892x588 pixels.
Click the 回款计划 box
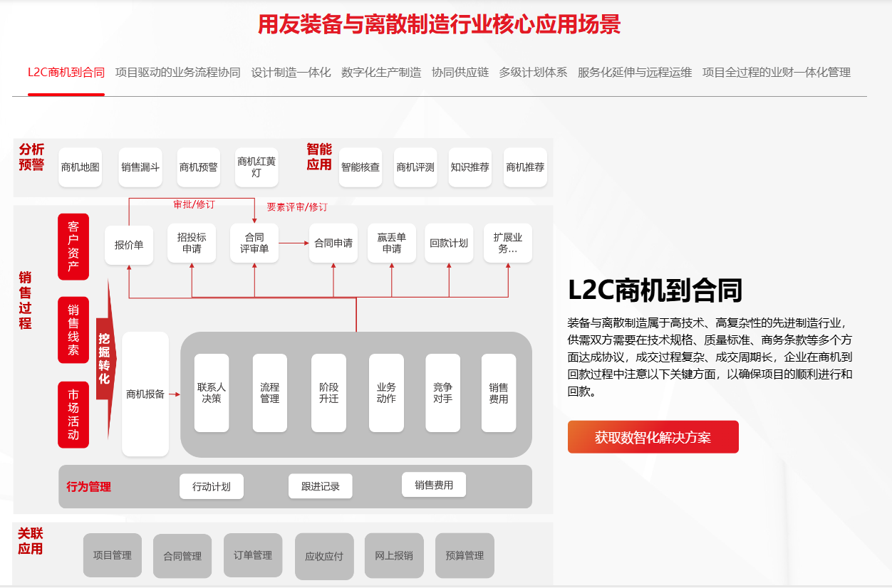click(449, 243)
